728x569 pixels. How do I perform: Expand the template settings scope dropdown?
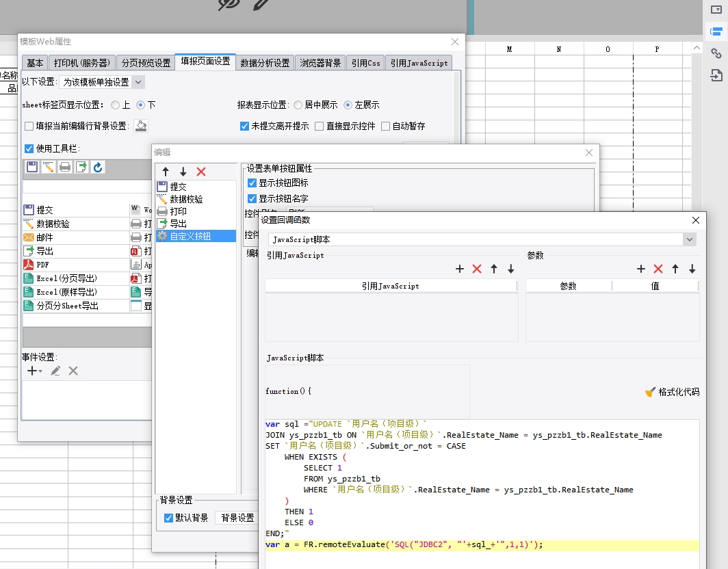[138, 82]
